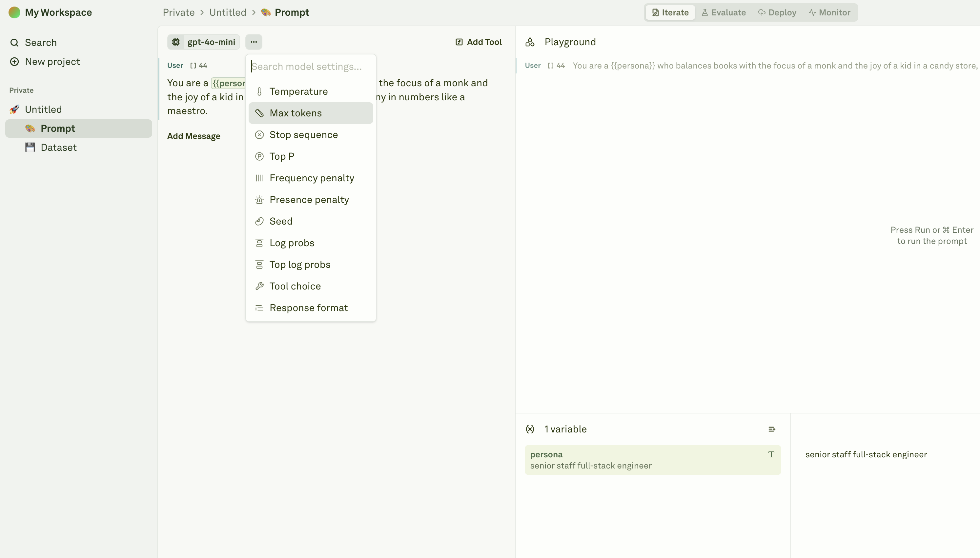Screen dimensions: 980x558
Task: Switch to the Evaluate tab
Action: 723,12
